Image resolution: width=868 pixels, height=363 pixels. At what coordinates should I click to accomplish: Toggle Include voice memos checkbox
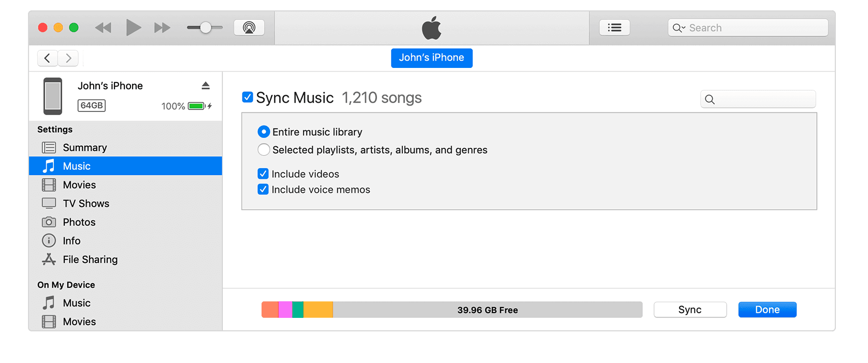[263, 189]
